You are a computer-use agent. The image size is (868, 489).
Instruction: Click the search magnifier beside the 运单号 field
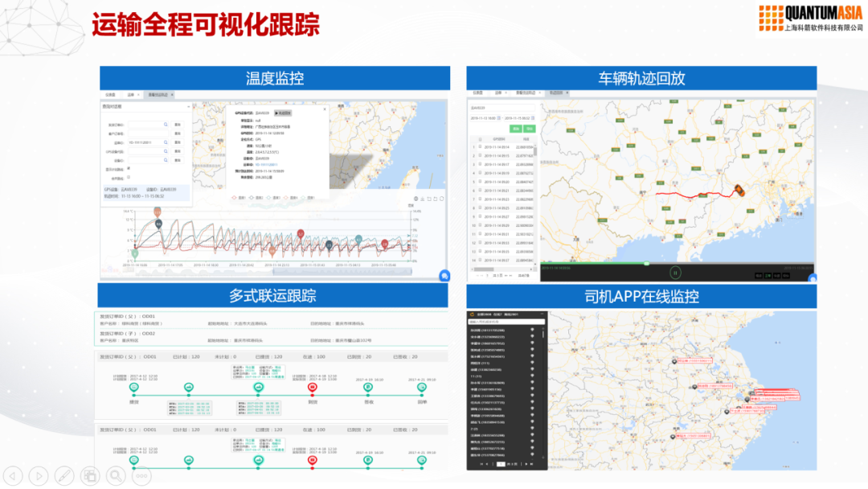166,142
